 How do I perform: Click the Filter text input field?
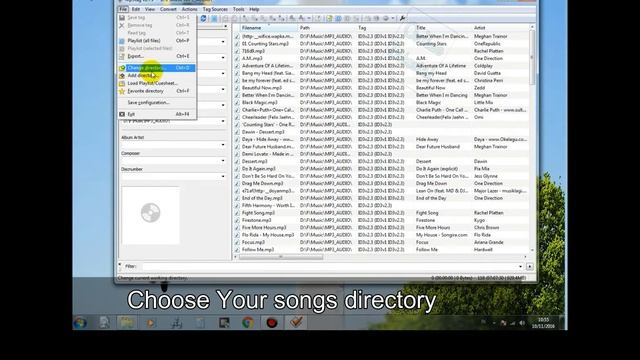pos(331,267)
